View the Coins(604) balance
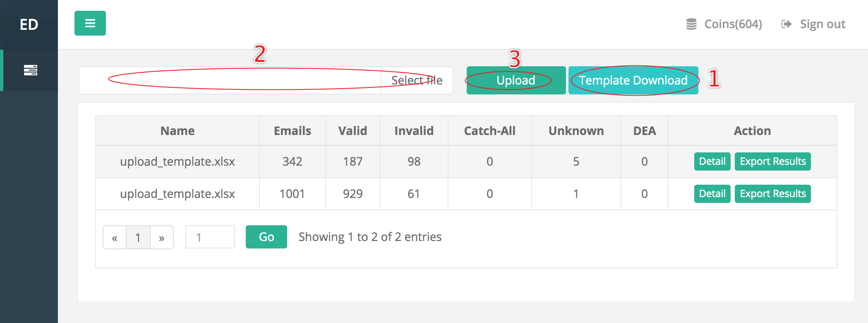The height and width of the screenshot is (323, 868). pos(733,24)
